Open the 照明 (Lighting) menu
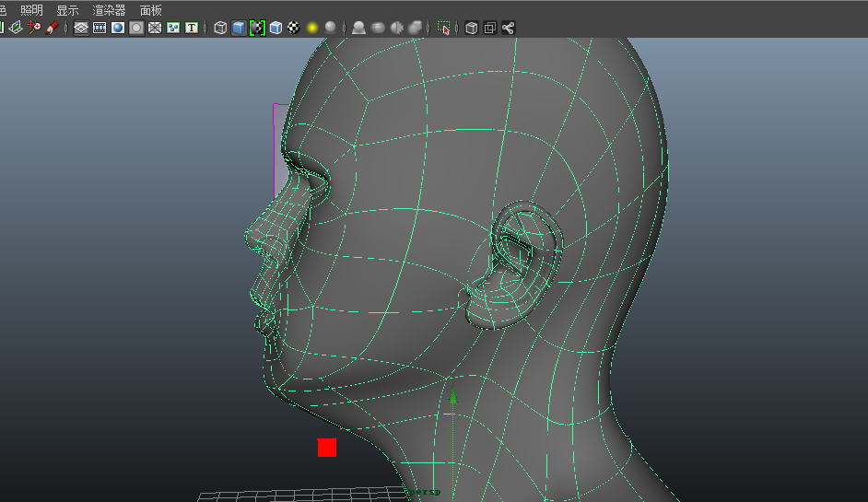This screenshot has height=502, width=868. click(x=31, y=10)
